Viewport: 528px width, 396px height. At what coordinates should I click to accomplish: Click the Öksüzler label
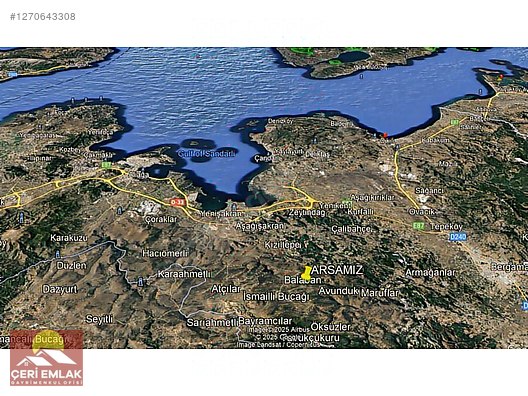tap(330, 327)
